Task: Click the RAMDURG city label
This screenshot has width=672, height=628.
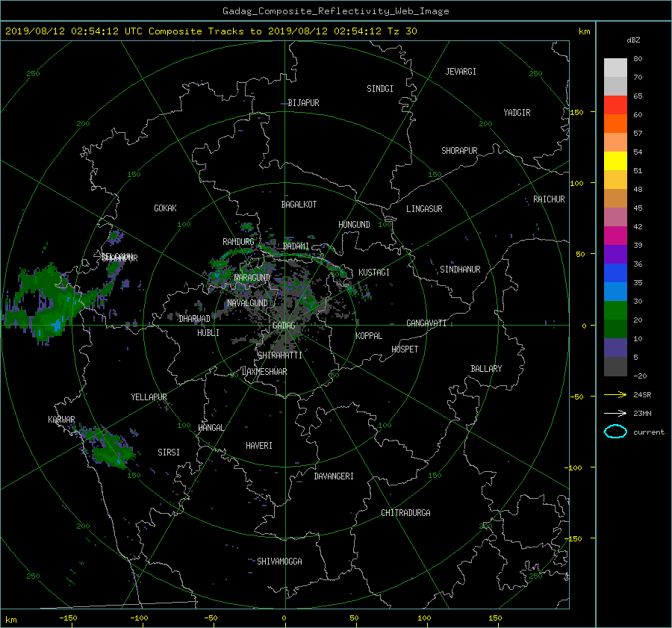Action: point(238,242)
